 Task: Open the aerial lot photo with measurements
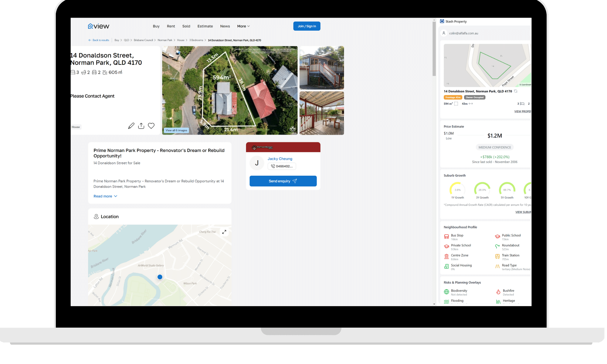230,90
